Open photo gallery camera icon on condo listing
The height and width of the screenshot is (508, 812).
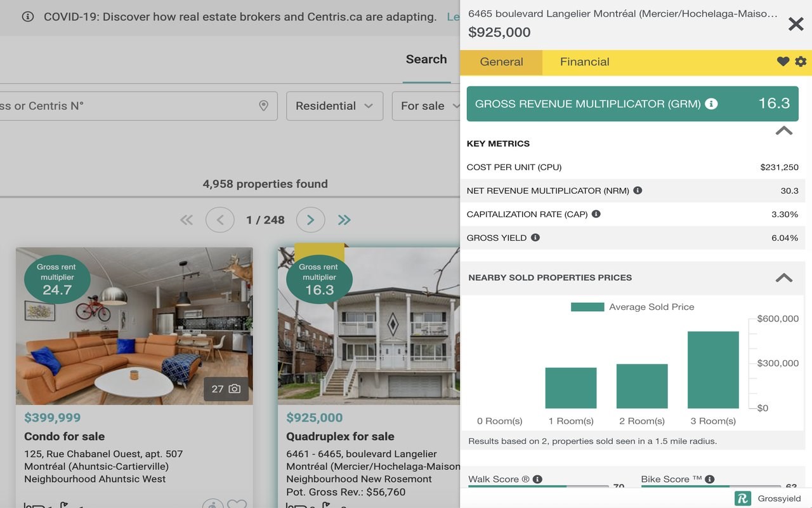(x=234, y=389)
